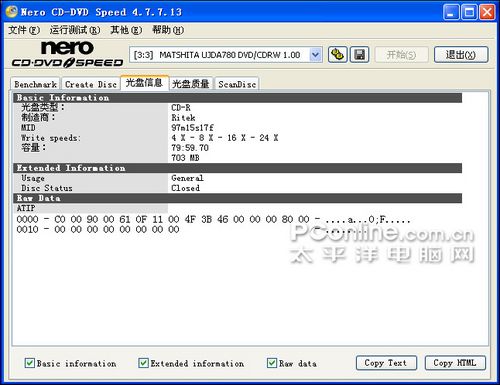500x385 pixels.
Task: Click the Usage label
Action: pos(33,178)
